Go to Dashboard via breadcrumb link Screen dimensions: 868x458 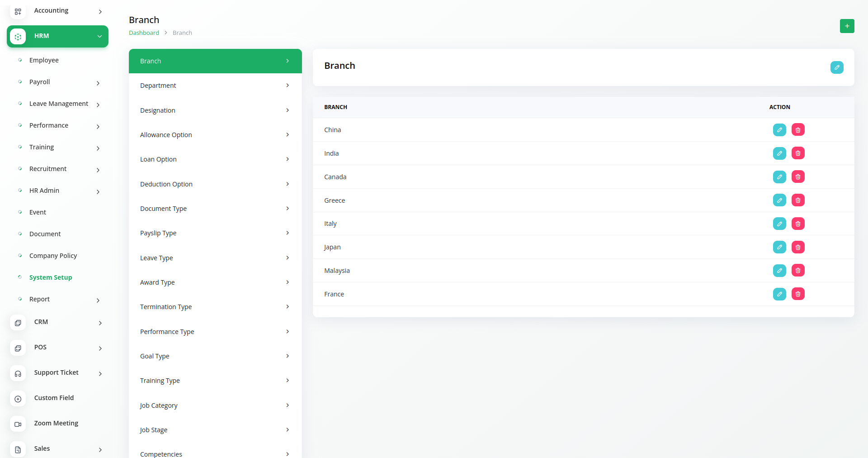144,33
